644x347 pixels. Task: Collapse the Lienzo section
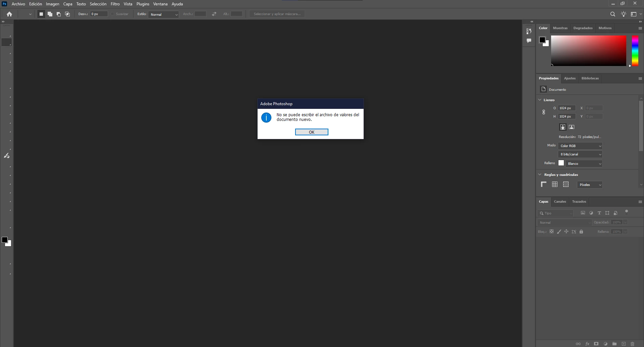point(540,100)
